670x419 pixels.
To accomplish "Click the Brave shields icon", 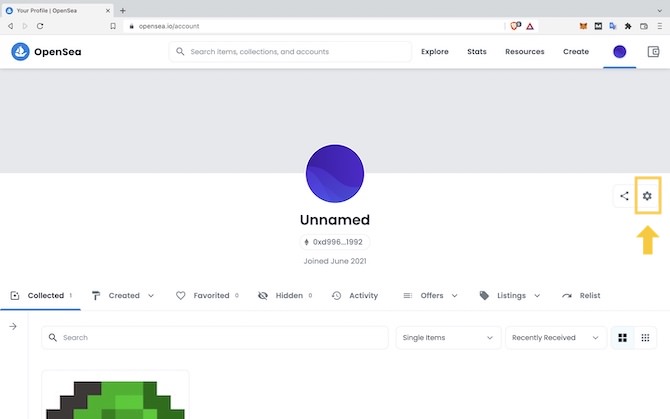I will 515,26.
